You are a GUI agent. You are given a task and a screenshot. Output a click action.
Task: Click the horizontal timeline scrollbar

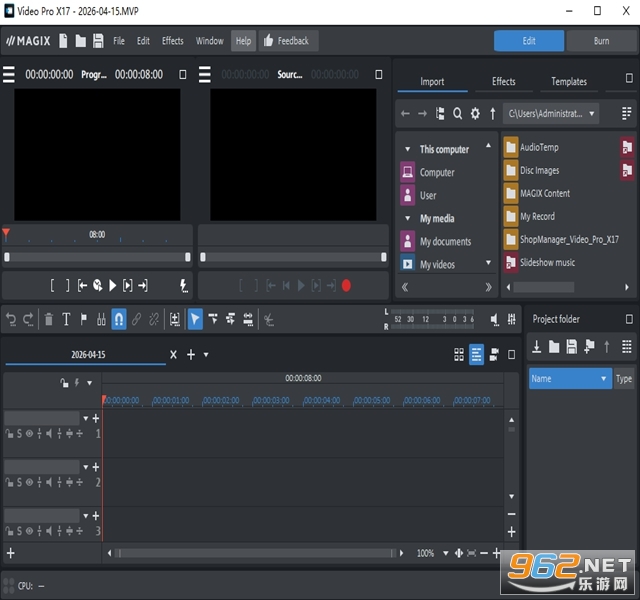[x=256, y=553]
